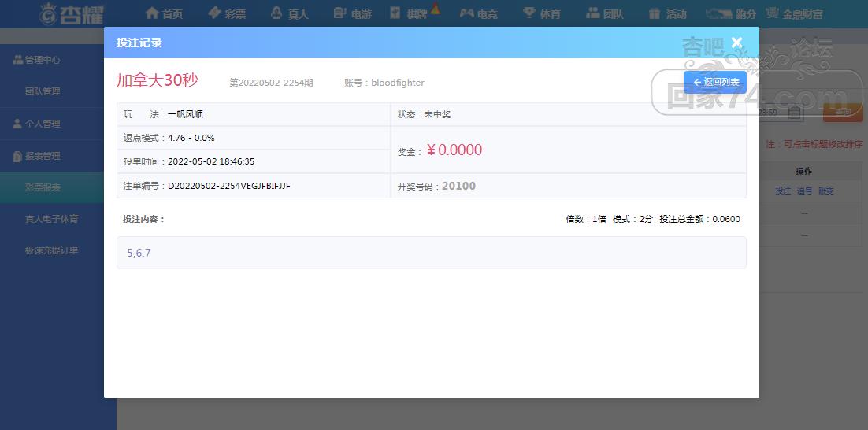The image size is (868, 430).
Task: Click the 投注总金额 0.0600 text
Action: coord(699,219)
